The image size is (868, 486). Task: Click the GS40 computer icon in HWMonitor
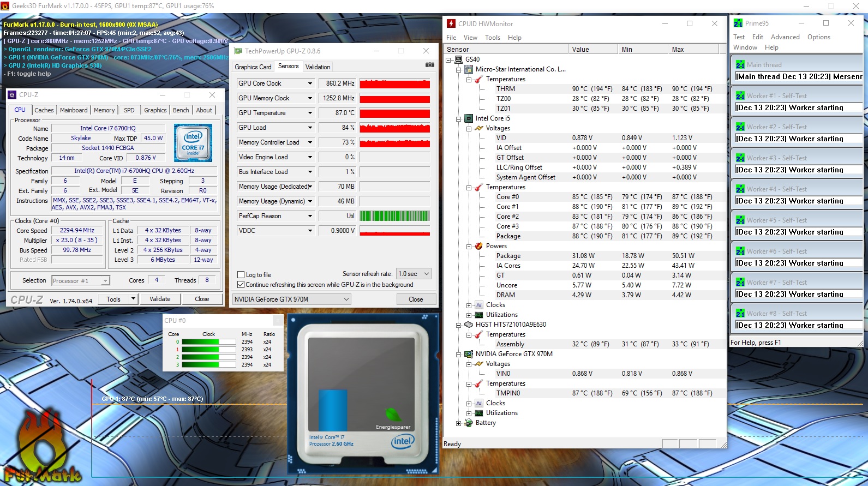[x=458, y=59]
